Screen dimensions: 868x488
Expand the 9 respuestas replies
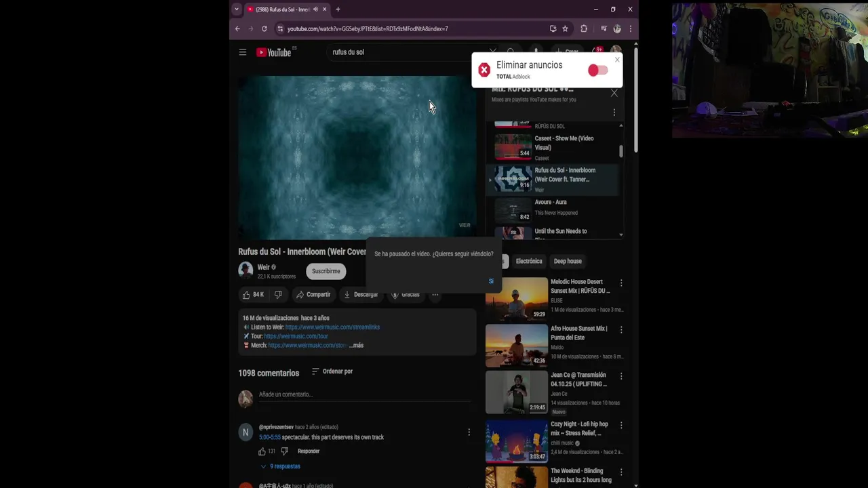click(x=280, y=466)
